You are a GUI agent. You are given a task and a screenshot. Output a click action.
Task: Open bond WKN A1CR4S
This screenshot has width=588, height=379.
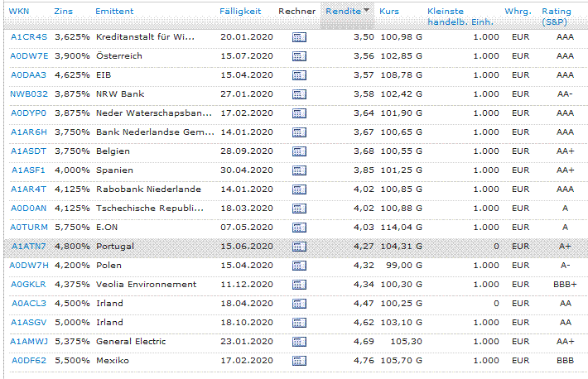coord(29,37)
